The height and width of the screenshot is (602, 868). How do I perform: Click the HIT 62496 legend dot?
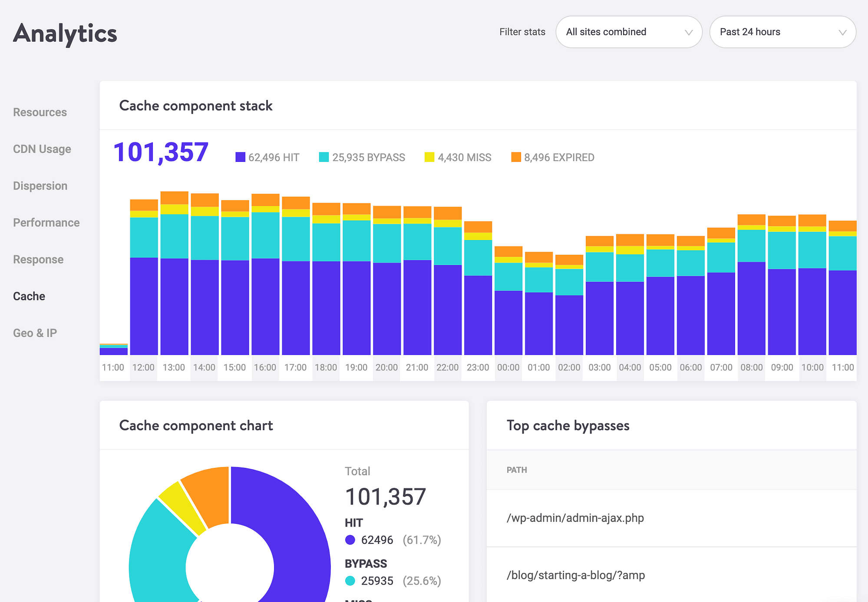pyautogui.click(x=350, y=540)
